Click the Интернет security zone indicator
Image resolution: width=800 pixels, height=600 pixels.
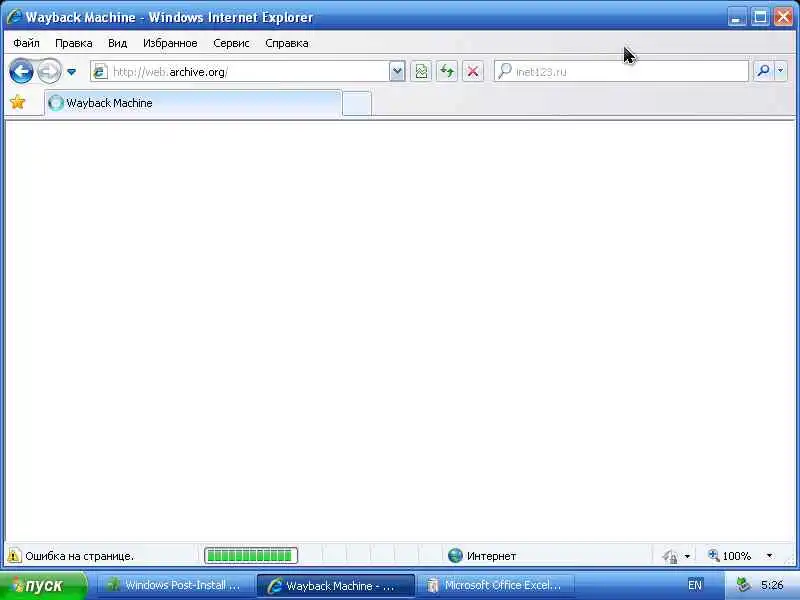click(482, 556)
